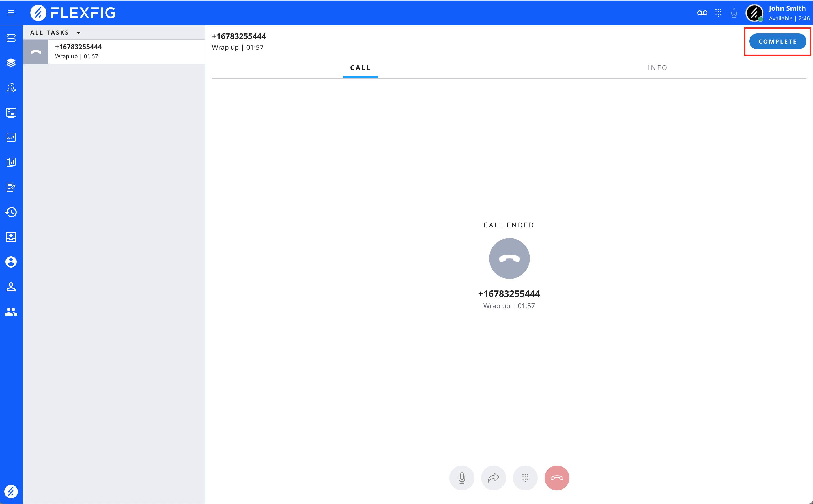Open the layers stack sidebar icon
This screenshot has width=813, height=504.
point(11,63)
